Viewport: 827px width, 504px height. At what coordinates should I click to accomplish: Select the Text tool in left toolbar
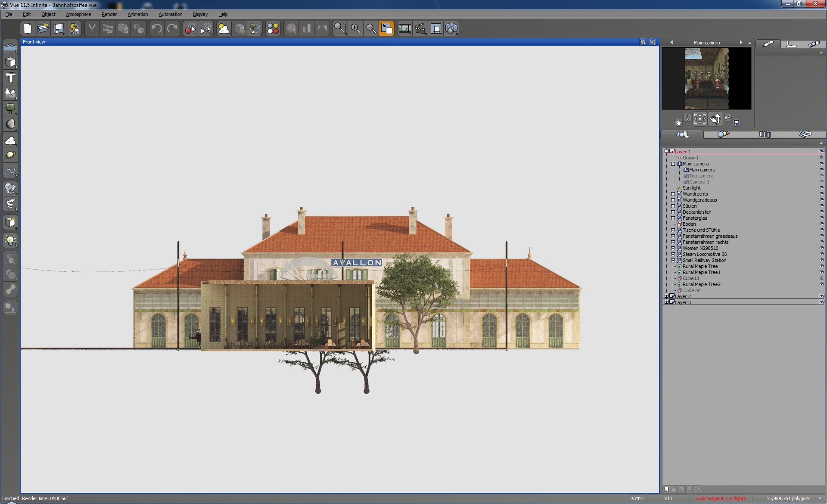(10, 78)
